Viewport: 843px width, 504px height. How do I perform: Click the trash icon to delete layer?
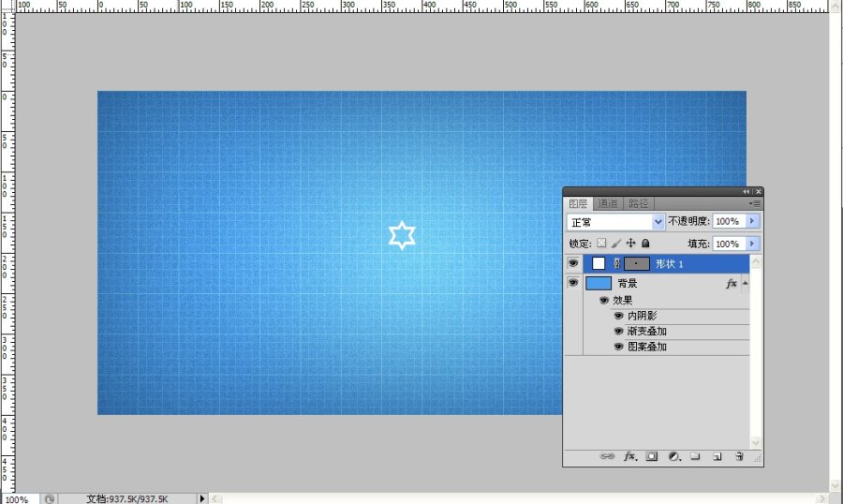[x=739, y=456]
